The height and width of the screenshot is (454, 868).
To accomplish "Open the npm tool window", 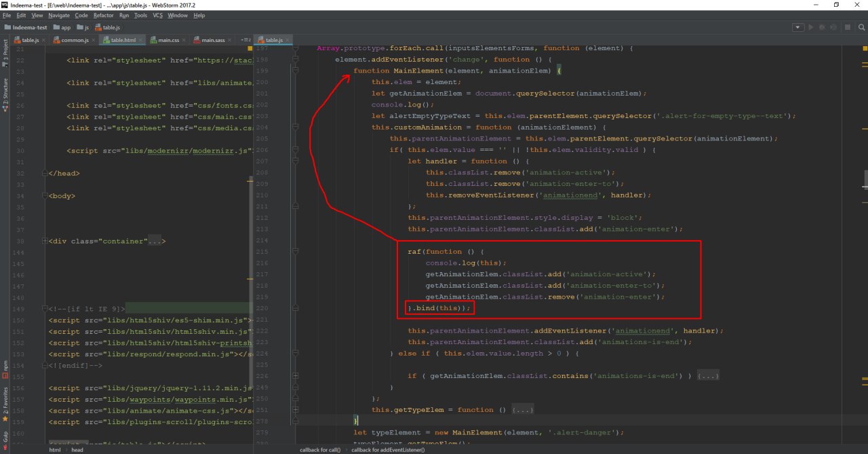I will [5, 370].
